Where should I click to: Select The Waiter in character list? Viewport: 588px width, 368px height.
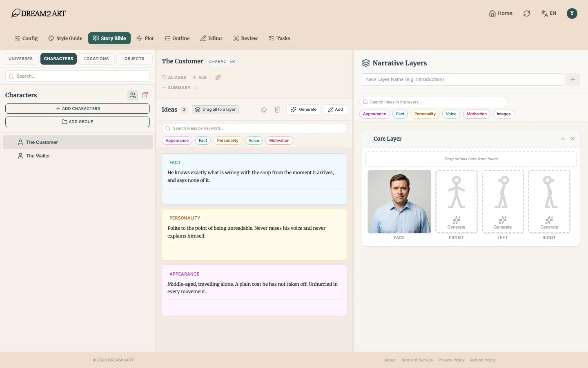(78, 156)
